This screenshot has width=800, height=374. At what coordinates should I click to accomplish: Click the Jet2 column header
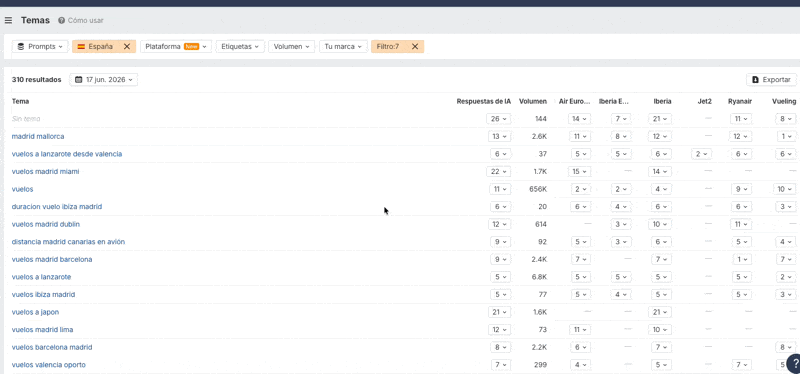pyautogui.click(x=705, y=102)
